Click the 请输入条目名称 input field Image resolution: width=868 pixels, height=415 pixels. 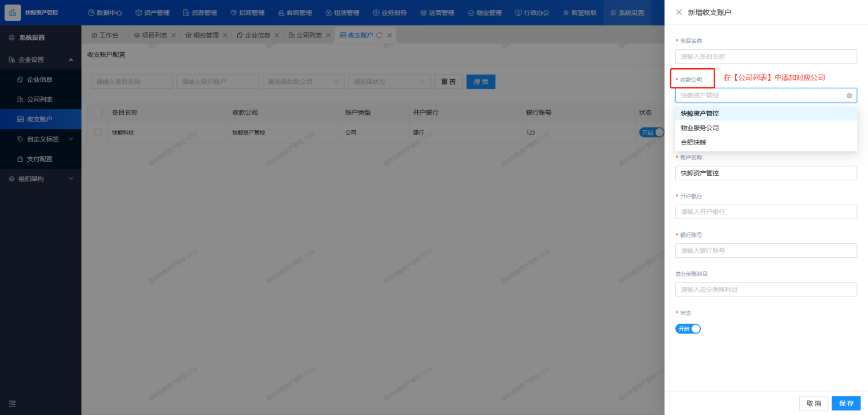click(x=766, y=56)
